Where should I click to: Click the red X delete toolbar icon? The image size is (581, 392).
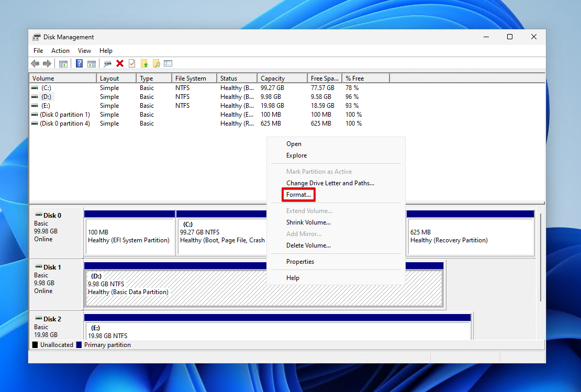coord(119,63)
